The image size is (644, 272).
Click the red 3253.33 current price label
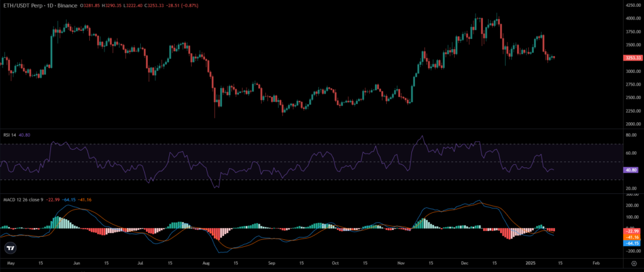click(631, 58)
